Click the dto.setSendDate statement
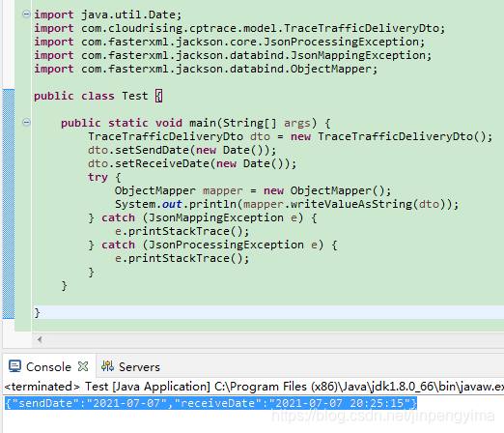Viewport: 504px width, 433px height. point(182,150)
